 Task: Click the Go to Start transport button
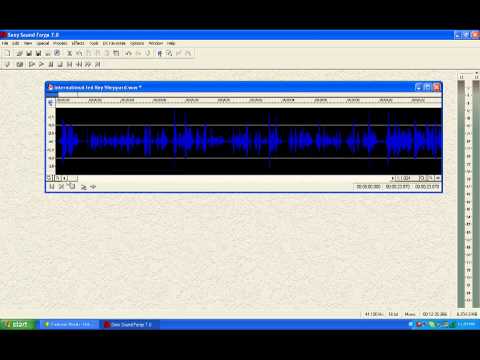pyautogui.click(x=69, y=64)
